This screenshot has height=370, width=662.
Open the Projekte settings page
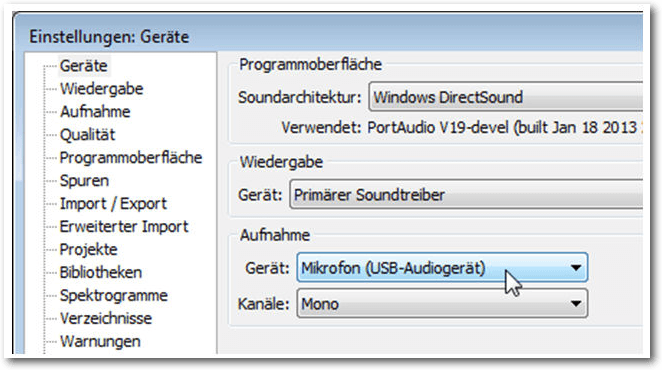(x=88, y=250)
